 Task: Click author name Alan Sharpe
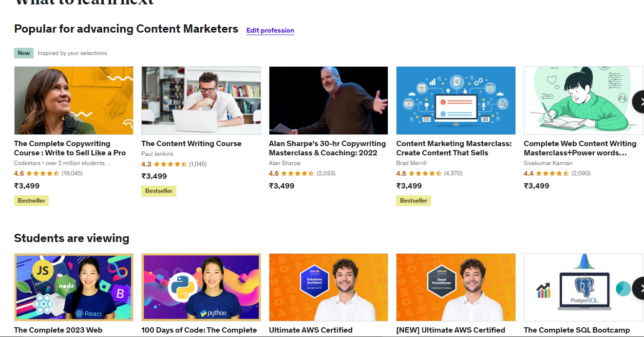[284, 163]
